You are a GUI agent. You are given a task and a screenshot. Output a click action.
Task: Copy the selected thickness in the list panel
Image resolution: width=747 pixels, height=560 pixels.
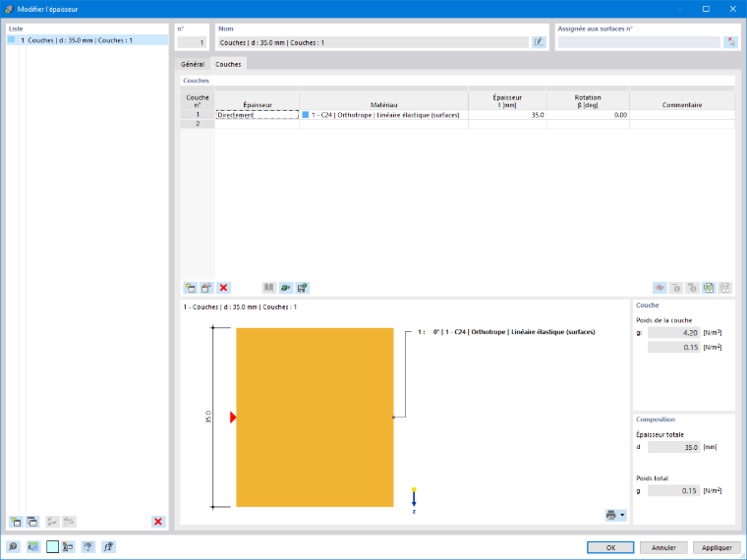tap(32, 522)
